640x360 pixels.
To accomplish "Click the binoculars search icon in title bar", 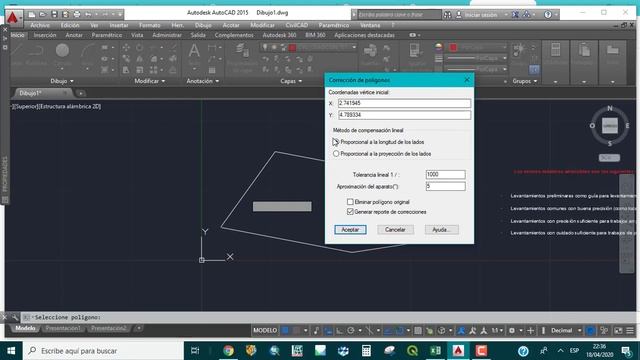I will 448,15.
